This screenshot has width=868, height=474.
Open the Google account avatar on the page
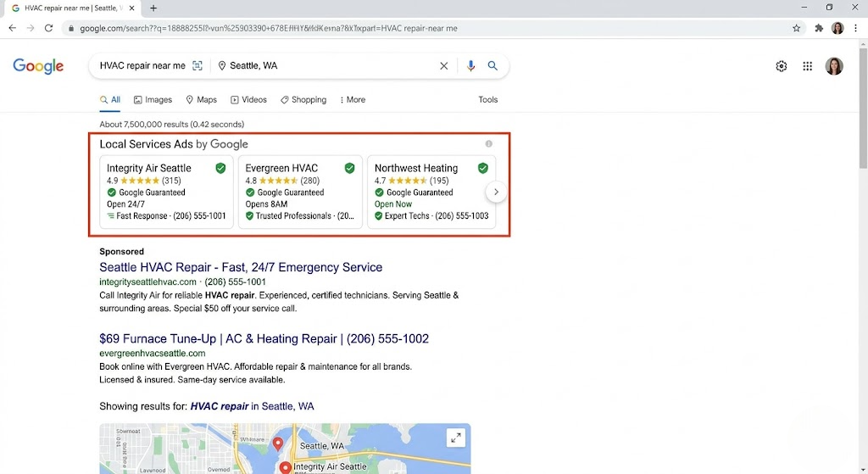pyautogui.click(x=834, y=66)
